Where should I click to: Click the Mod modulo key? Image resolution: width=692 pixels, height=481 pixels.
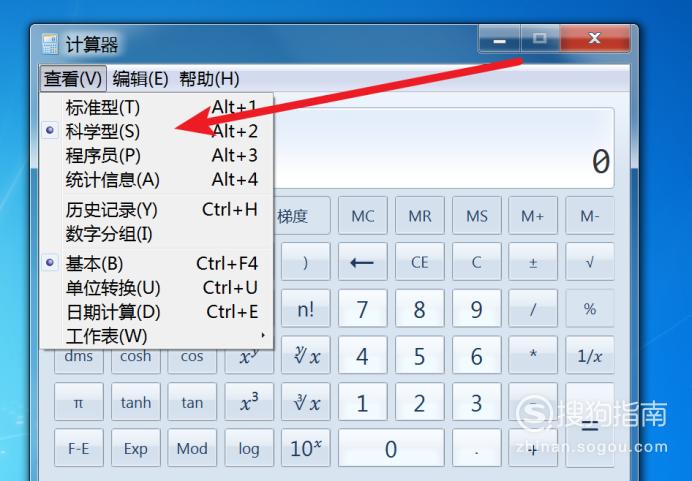(x=192, y=448)
